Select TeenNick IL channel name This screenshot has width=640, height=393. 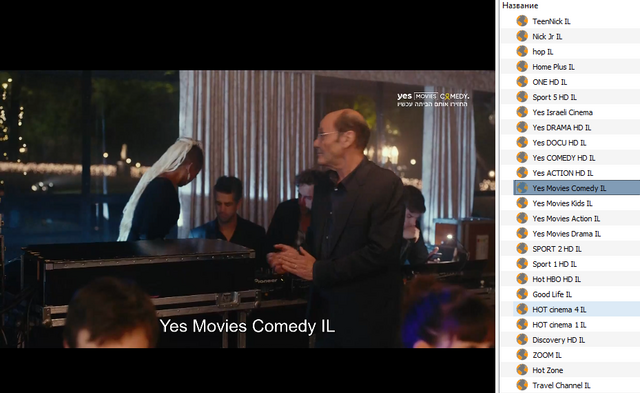(x=551, y=21)
